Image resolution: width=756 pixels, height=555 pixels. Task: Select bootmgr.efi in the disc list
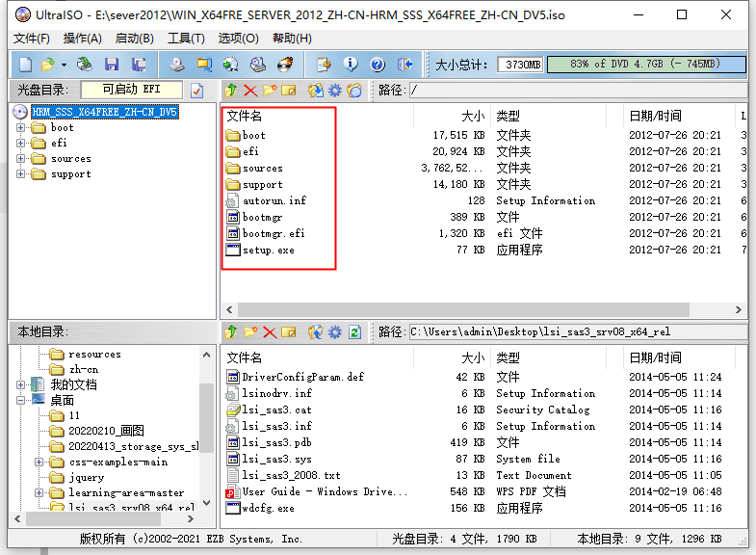266,234
